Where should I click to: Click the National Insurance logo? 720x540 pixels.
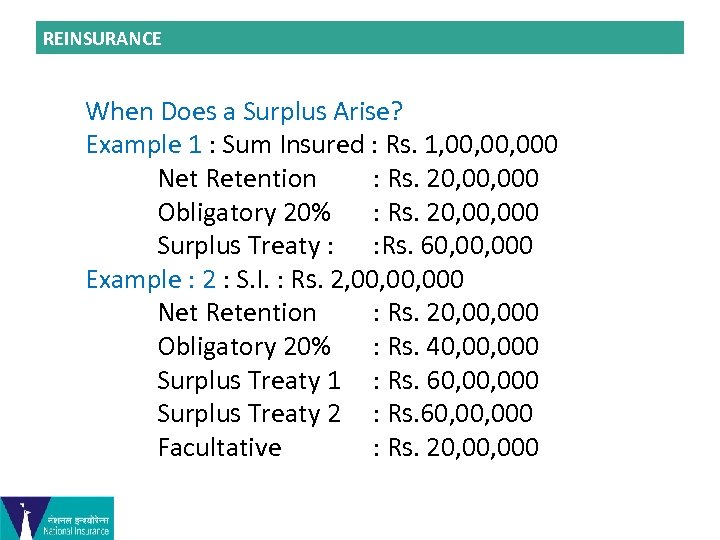pyautogui.click(x=56, y=517)
